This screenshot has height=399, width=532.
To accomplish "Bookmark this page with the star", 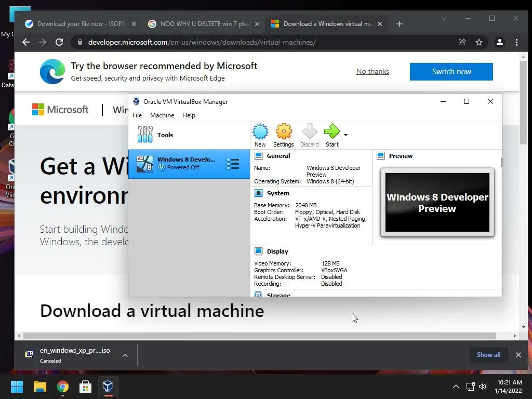I will click(x=478, y=42).
